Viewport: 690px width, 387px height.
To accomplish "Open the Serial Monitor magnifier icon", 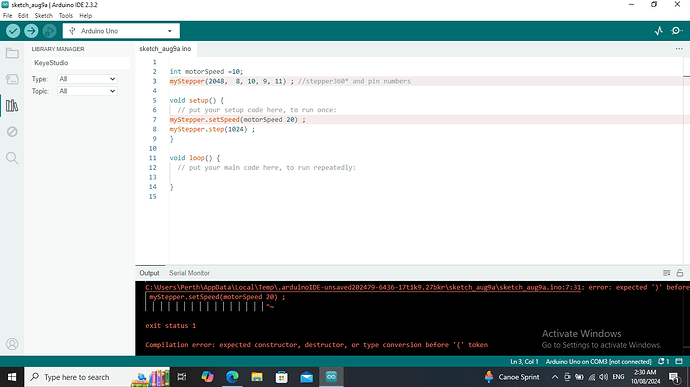I will tap(676, 31).
